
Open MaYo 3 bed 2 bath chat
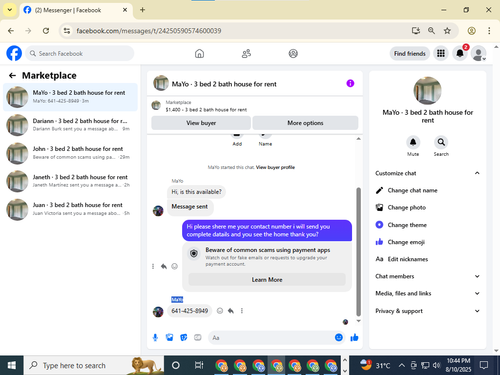[x=70, y=97]
